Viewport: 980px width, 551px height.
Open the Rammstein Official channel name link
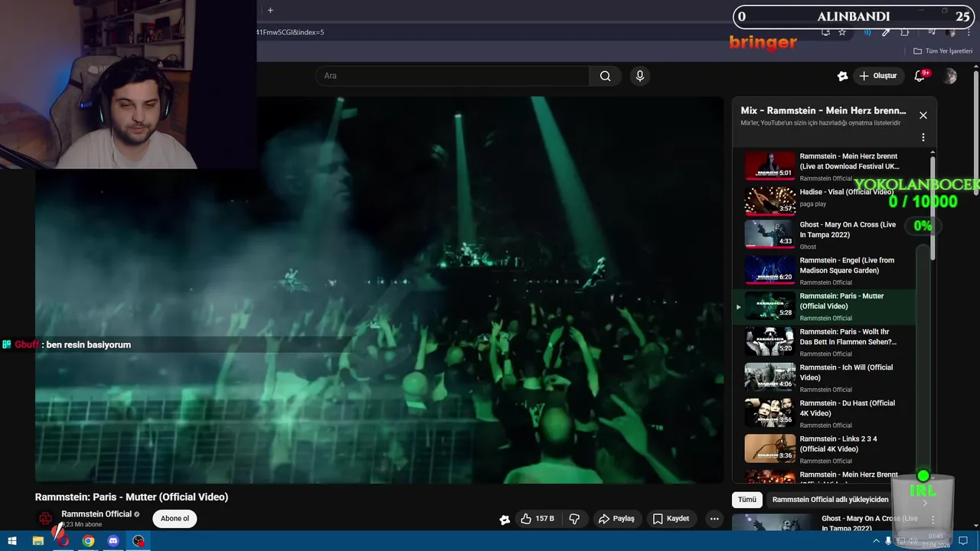tap(96, 514)
